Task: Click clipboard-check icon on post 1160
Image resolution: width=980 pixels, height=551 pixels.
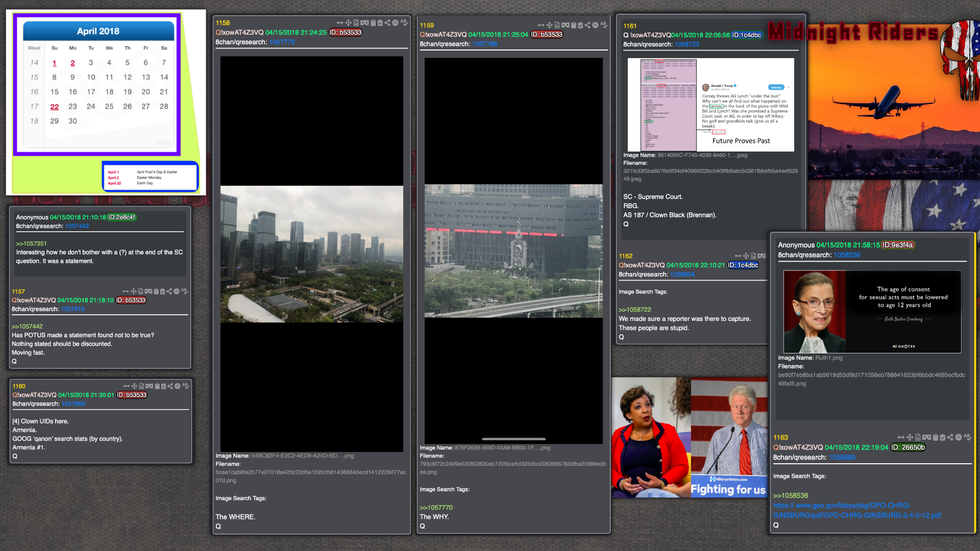Action: point(163,386)
